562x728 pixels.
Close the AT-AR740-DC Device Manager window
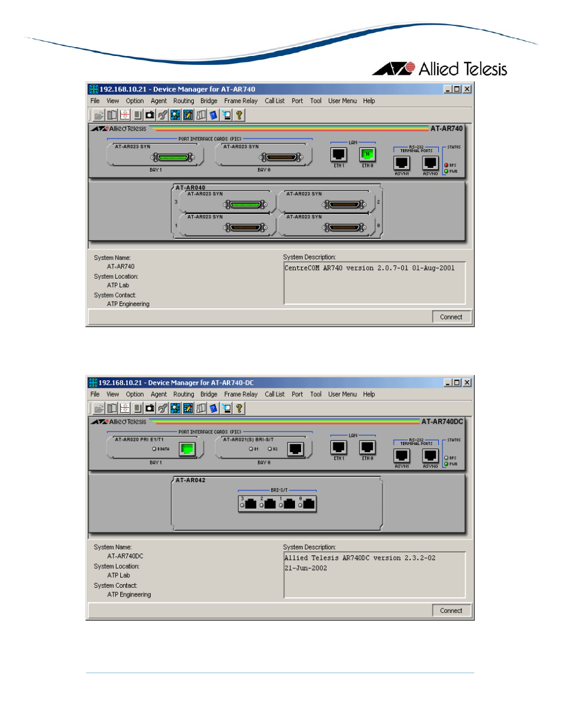tap(467, 383)
